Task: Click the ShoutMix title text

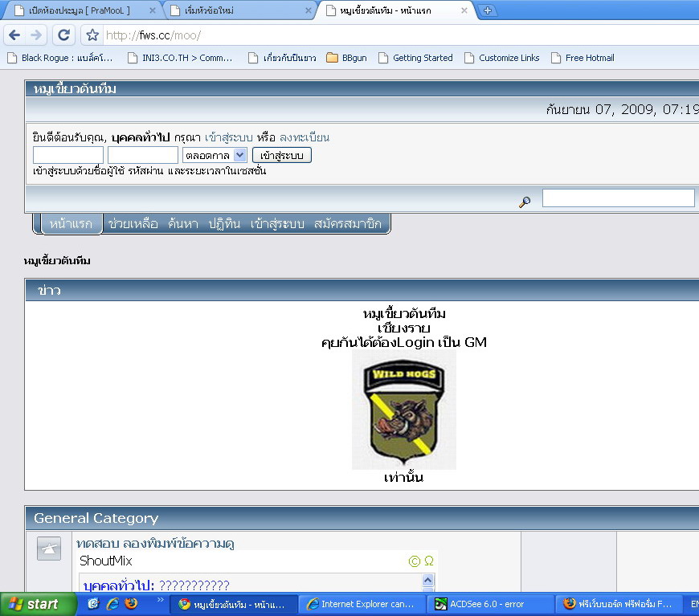Action: click(x=105, y=561)
